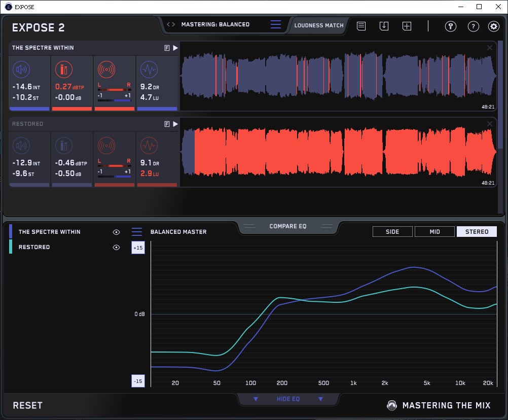Open the reference EQ menu beside Balanced Master
508x420 pixels.
pos(137,232)
